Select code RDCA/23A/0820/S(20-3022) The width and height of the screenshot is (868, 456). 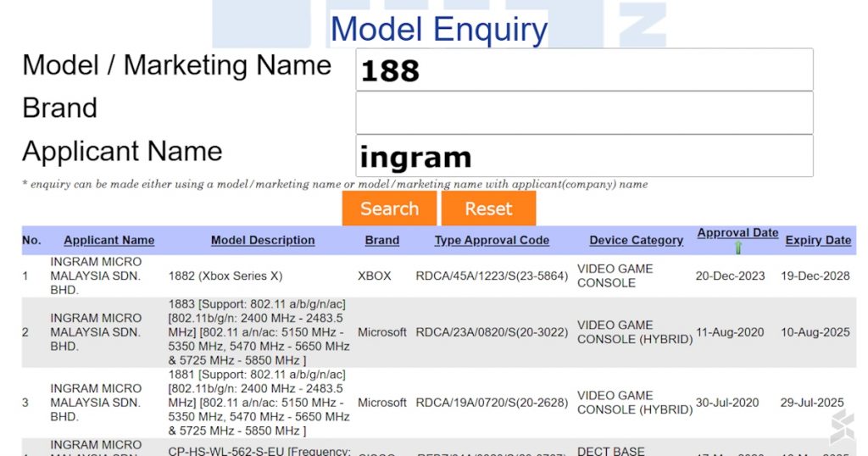click(x=492, y=332)
